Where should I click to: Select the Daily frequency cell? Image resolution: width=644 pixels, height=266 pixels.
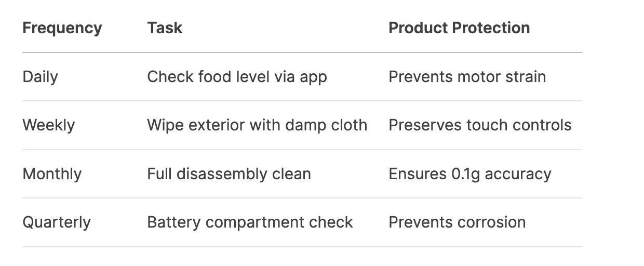tap(41, 77)
